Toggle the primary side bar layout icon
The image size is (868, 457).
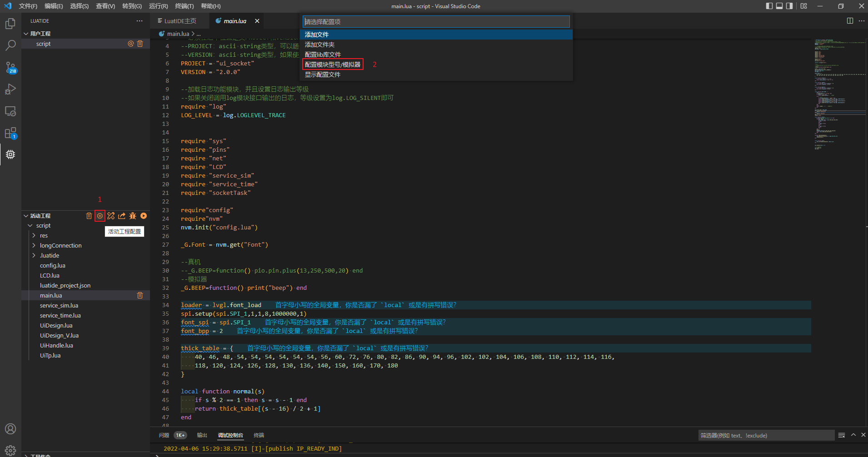click(769, 6)
